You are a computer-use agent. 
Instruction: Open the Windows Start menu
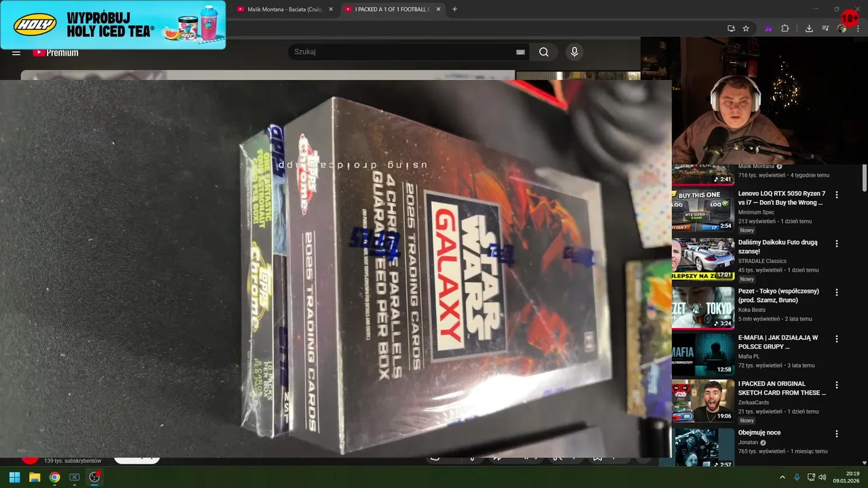coord(15,477)
